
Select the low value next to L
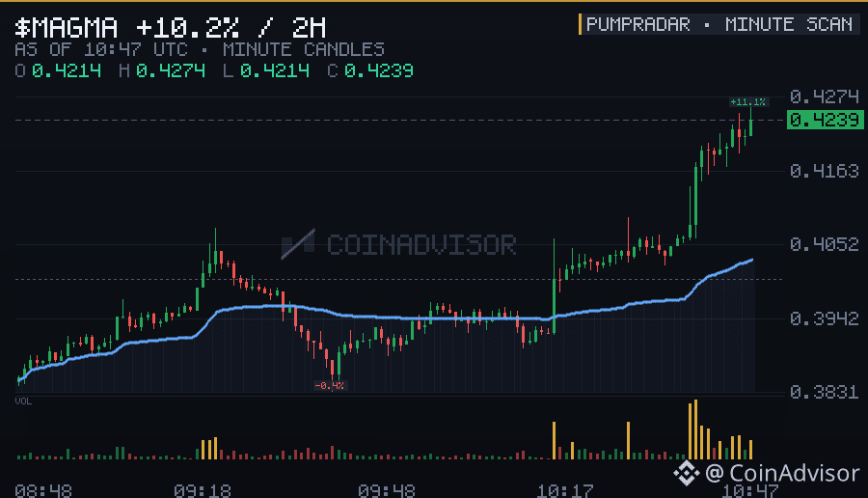pyautogui.click(x=275, y=70)
